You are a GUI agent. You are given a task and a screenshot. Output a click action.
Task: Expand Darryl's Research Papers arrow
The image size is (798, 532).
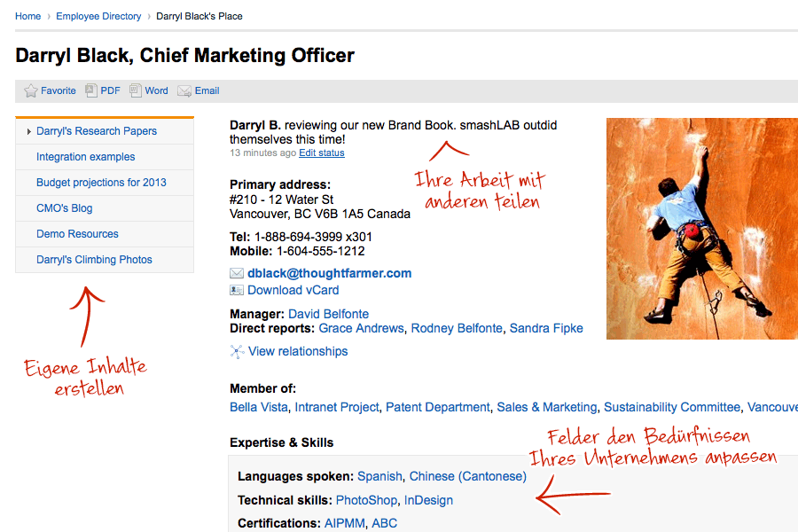(x=29, y=132)
